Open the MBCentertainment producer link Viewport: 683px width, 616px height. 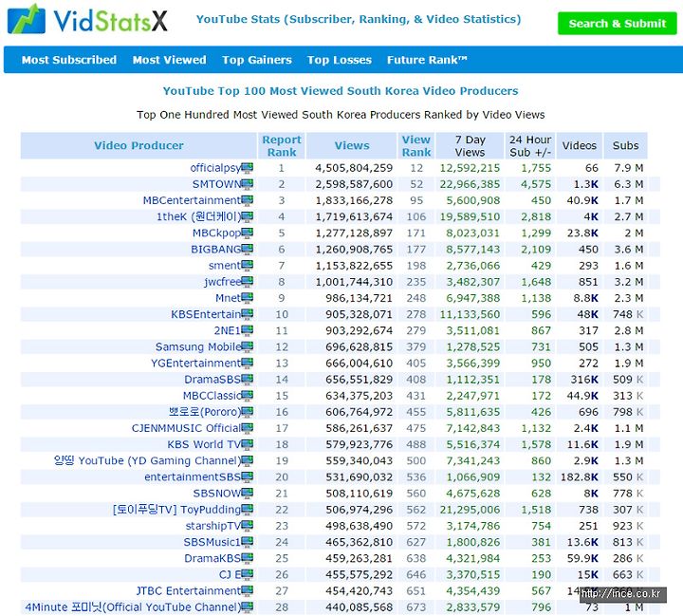pos(192,200)
